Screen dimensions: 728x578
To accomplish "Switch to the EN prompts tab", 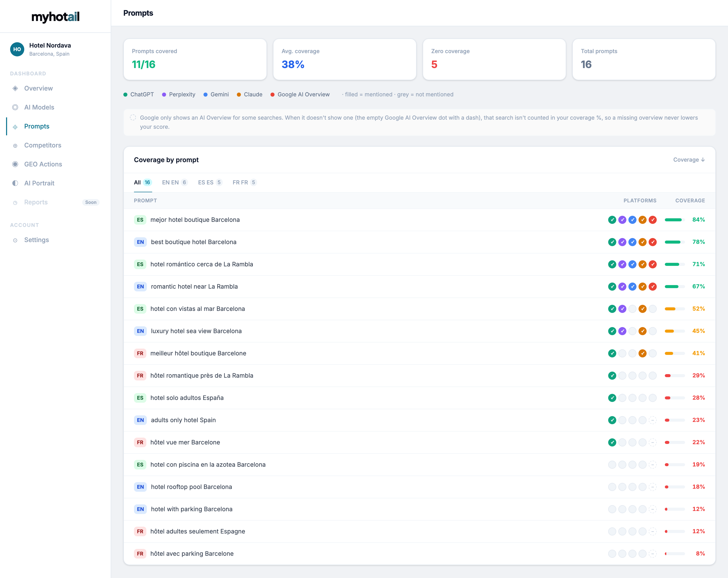I will (x=175, y=182).
